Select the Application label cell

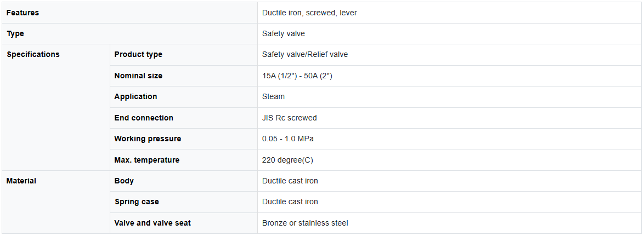pyautogui.click(x=135, y=96)
